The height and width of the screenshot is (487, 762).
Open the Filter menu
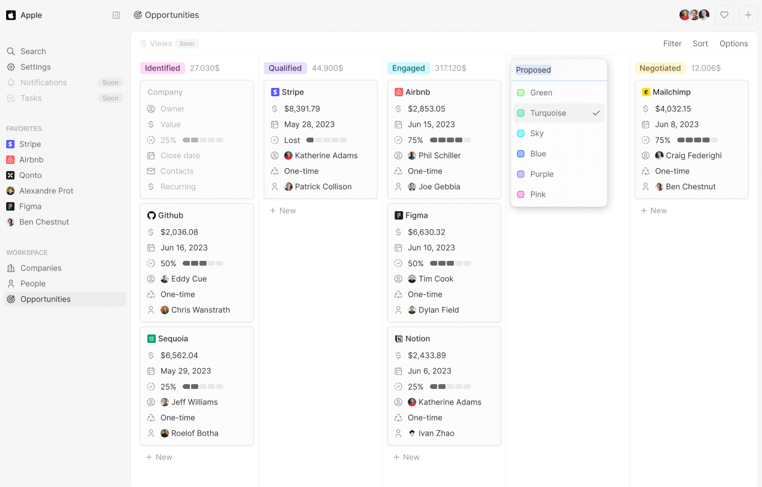tap(672, 44)
